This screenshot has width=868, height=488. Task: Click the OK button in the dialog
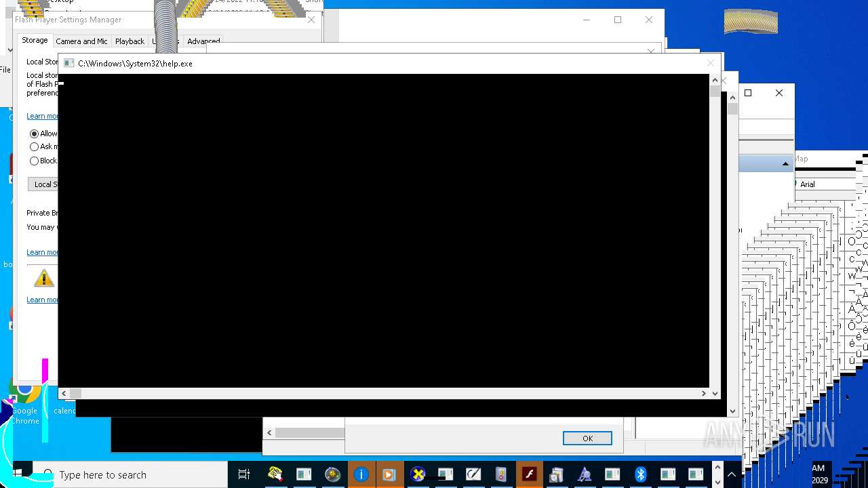click(587, 439)
